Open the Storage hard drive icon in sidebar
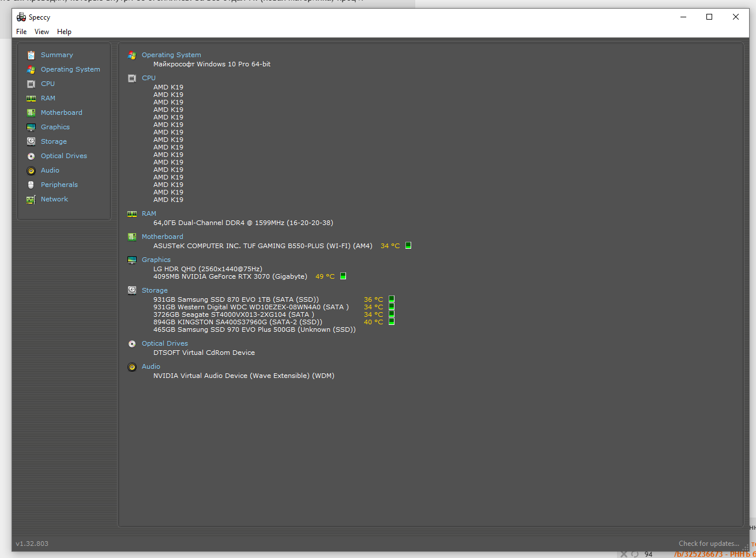Image resolution: width=756 pixels, height=558 pixels. click(x=31, y=142)
